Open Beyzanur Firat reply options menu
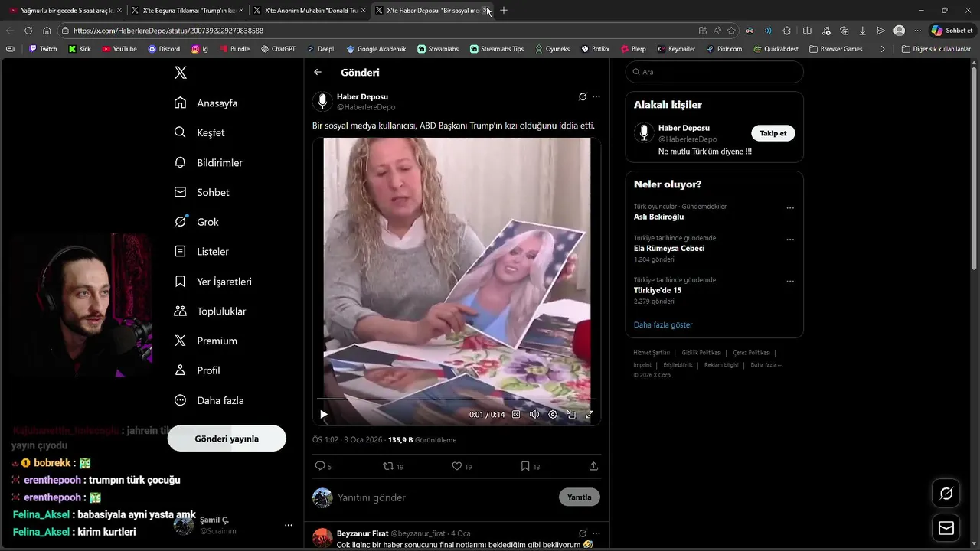 point(596,533)
